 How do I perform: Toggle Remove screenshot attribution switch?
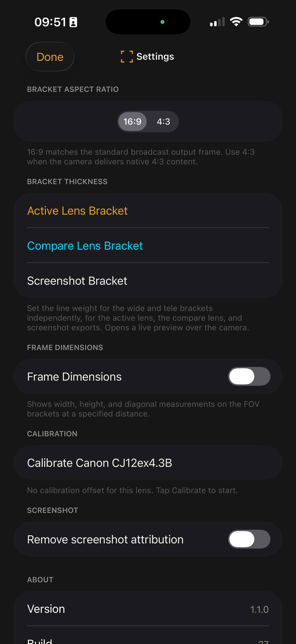249,539
